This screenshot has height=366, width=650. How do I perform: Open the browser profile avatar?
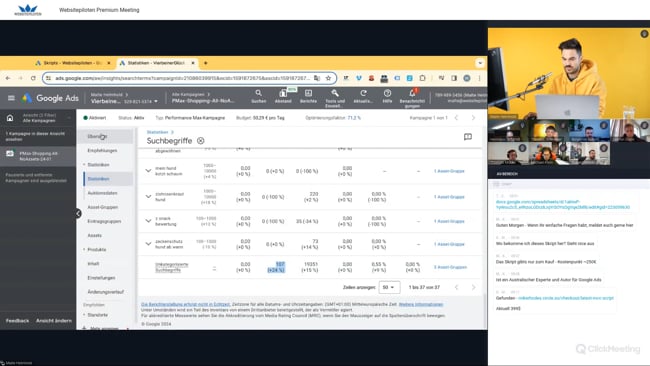(467, 78)
